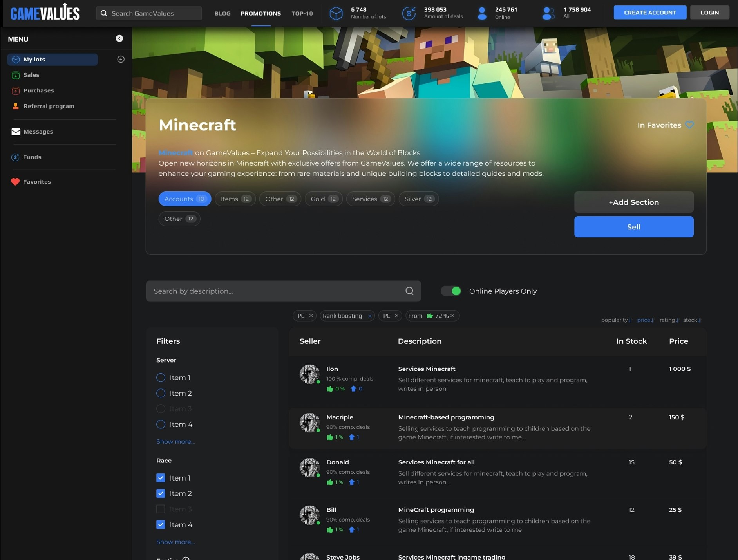
Task: Sort listings by price
Action: pos(646,320)
